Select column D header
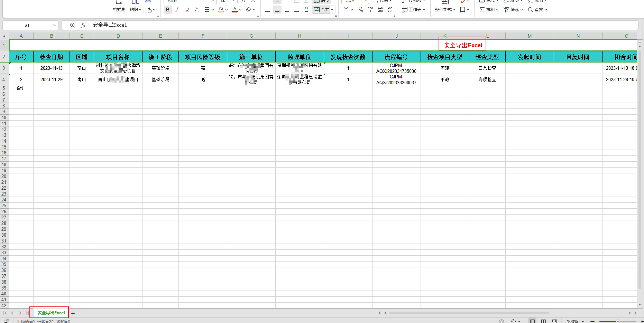This screenshot has height=323, width=644. pos(118,36)
